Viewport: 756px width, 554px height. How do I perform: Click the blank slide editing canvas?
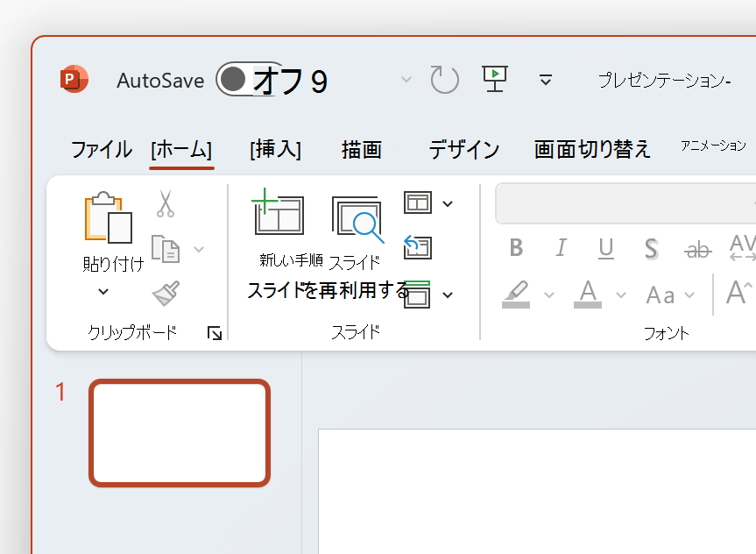tap(537, 491)
